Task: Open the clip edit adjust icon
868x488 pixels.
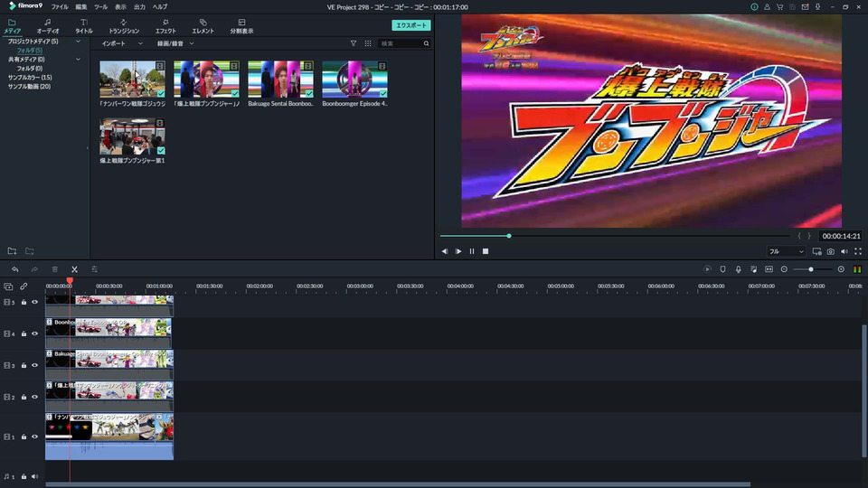Action: pyautogui.click(x=94, y=269)
